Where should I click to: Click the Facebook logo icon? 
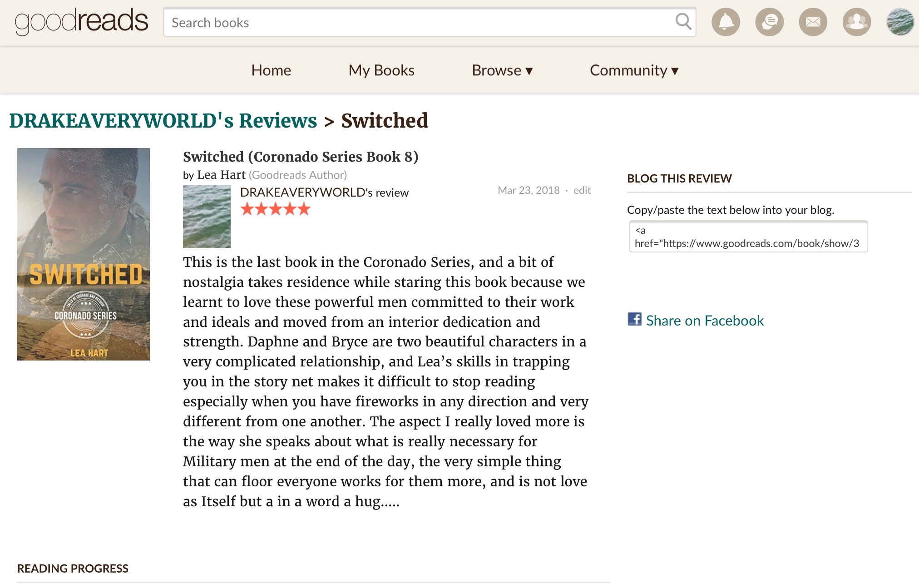tap(634, 320)
